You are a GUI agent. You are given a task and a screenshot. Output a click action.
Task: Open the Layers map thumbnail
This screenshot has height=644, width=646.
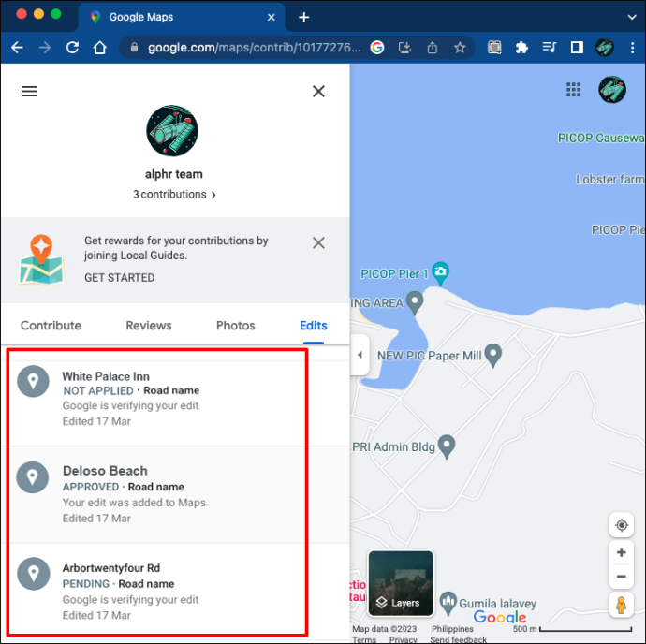(x=401, y=583)
